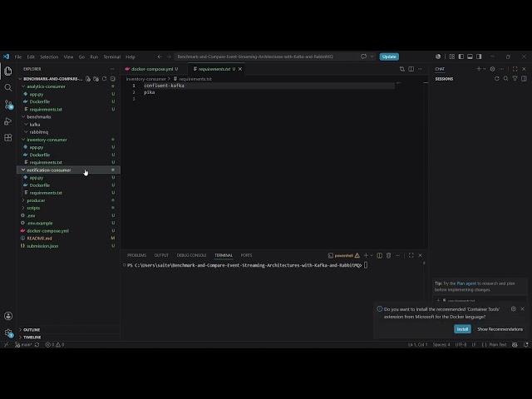Collapse the inventory-consumer folder
The width and height of the screenshot is (532, 399).
(68, 140)
